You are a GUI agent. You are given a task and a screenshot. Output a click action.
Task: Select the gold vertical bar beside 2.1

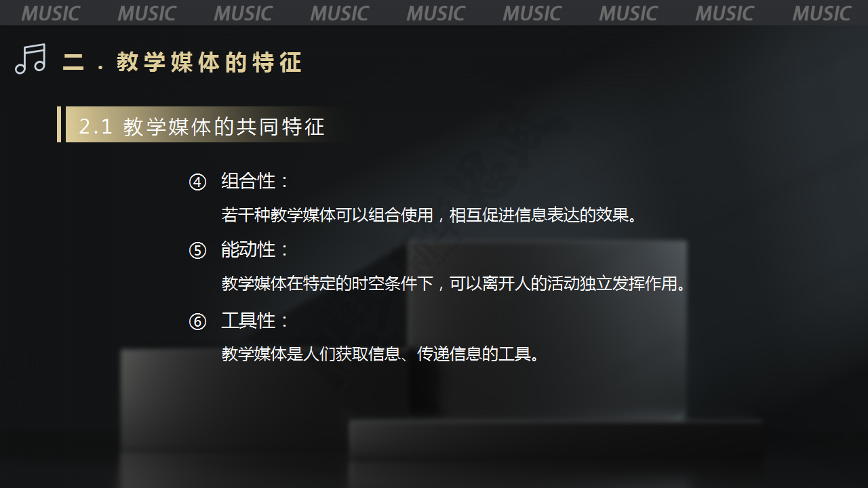coord(59,124)
